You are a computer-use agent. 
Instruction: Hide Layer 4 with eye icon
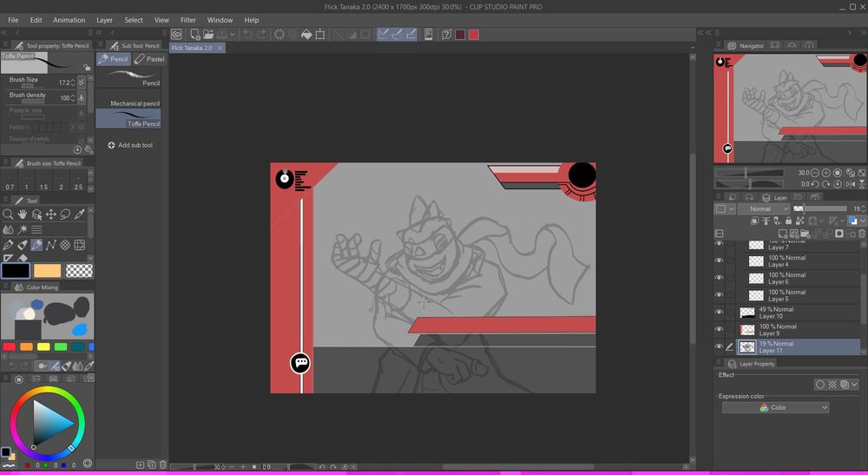(x=719, y=261)
